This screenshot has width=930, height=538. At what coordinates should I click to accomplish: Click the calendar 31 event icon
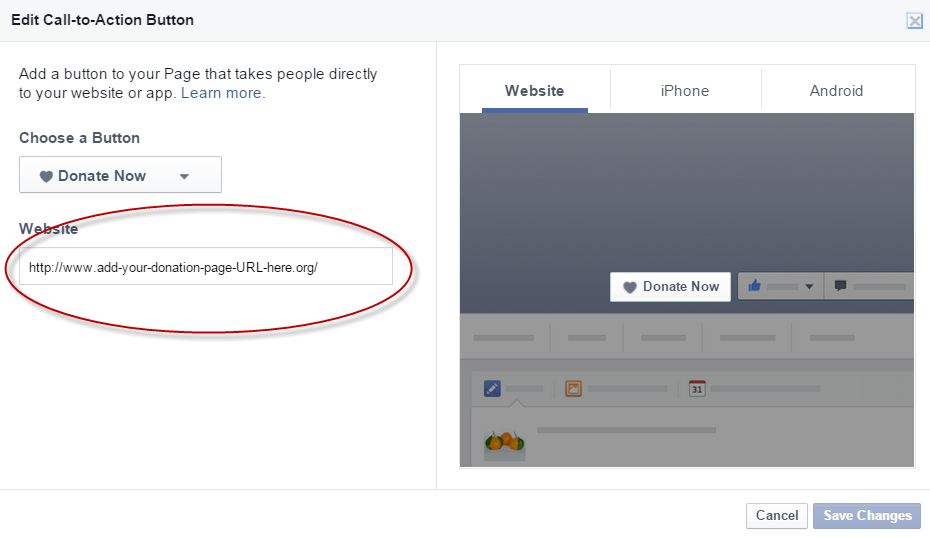click(697, 389)
